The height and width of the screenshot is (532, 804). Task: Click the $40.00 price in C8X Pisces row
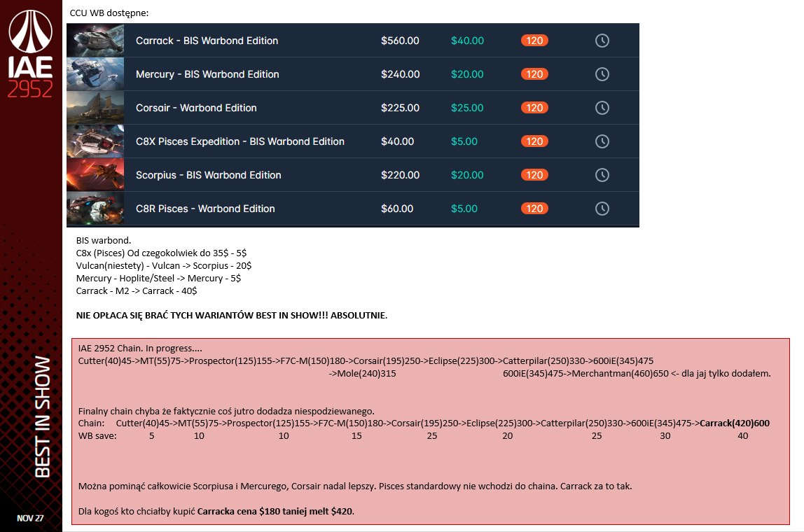(397, 141)
